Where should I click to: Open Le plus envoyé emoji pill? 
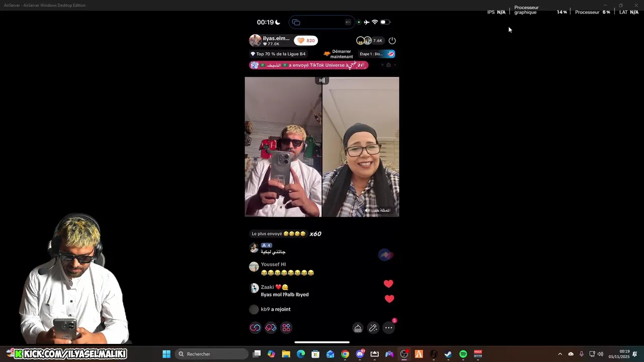coord(279,234)
